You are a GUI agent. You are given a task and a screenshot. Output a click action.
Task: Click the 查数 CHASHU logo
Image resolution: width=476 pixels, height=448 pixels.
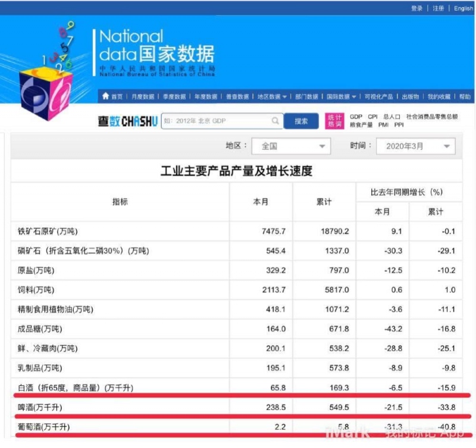[x=128, y=121]
